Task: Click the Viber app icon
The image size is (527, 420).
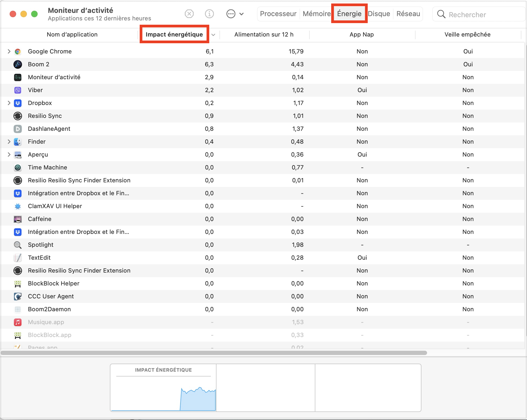Action: [x=18, y=90]
